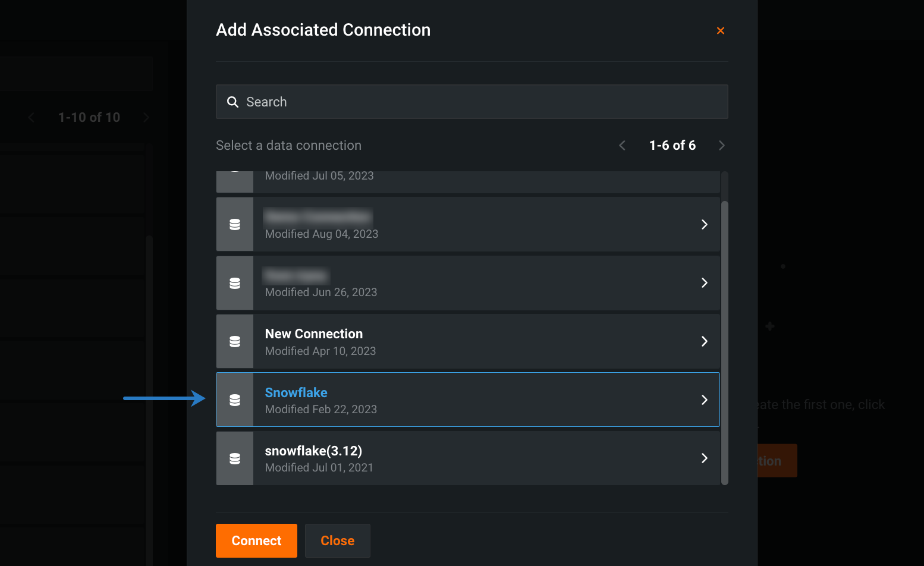The height and width of the screenshot is (566, 924).
Task: Go to next page of connections
Action: pyautogui.click(x=721, y=146)
